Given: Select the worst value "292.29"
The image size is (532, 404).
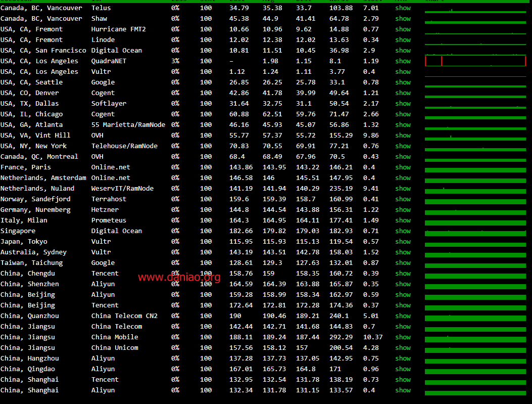Looking at the screenshot, I should pyautogui.click(x=341, y=337).
